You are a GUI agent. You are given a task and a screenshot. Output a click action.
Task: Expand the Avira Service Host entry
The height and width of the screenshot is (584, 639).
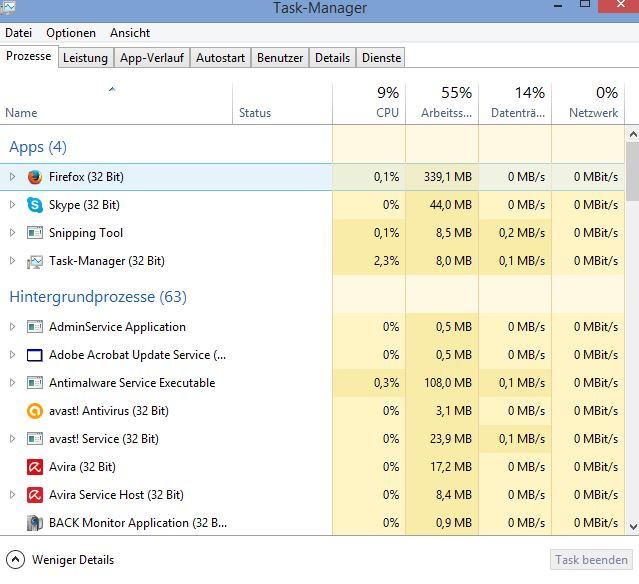(12, 494)
